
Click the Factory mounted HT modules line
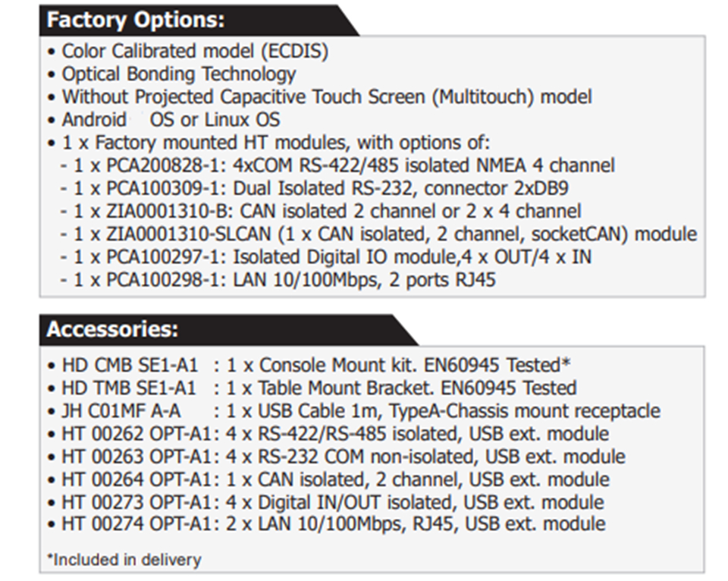click(276, 143)
